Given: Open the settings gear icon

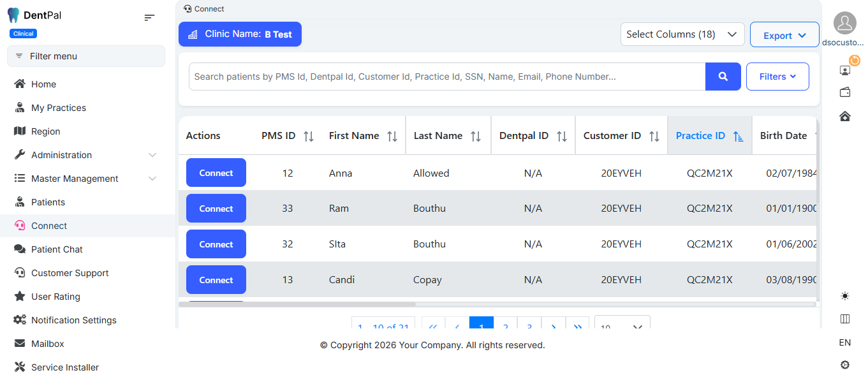Looking at the screenshot, I should pos(845,365).
